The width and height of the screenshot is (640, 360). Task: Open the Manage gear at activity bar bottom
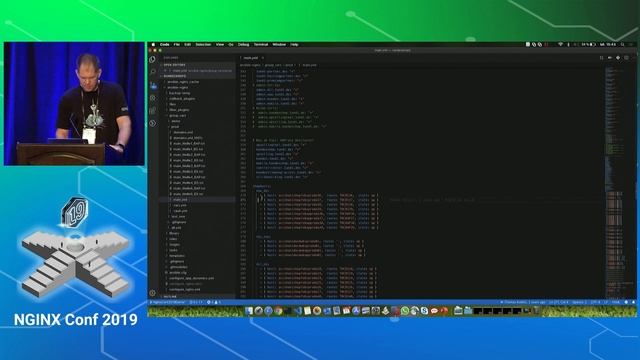[x=153, y=293]
